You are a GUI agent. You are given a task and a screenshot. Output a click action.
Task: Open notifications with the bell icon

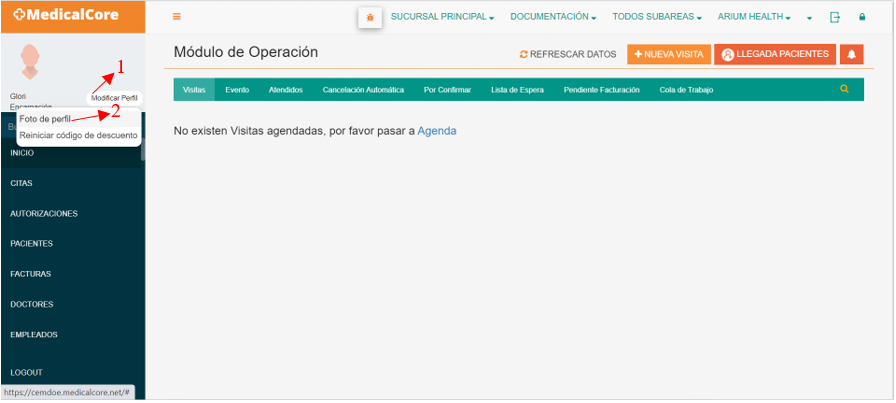coord(851,54)
